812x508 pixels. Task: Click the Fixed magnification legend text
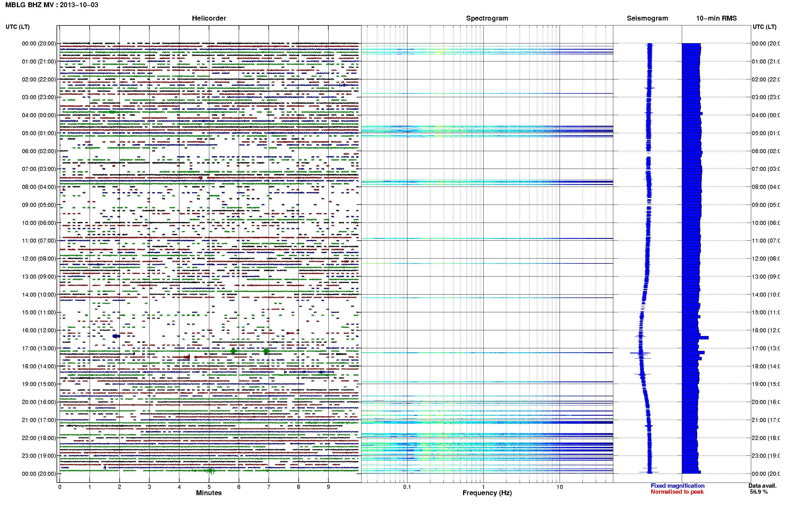click(678, 486)
